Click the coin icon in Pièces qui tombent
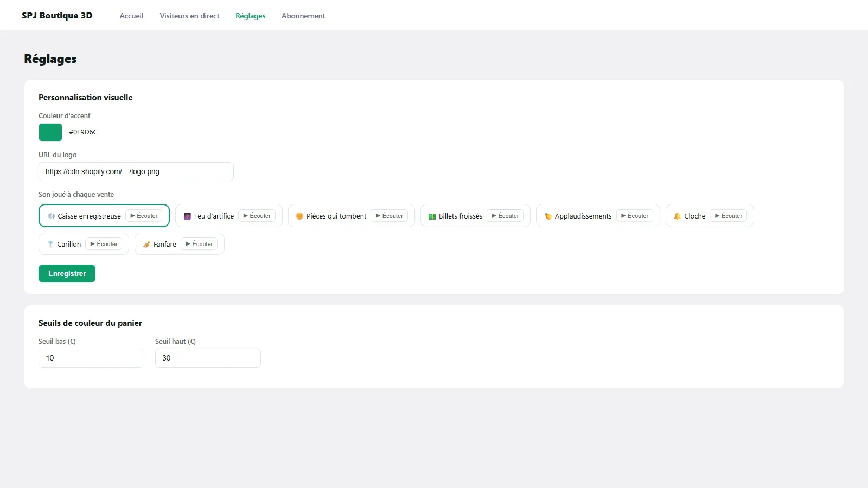868x488 pixels. click(299, 216)
